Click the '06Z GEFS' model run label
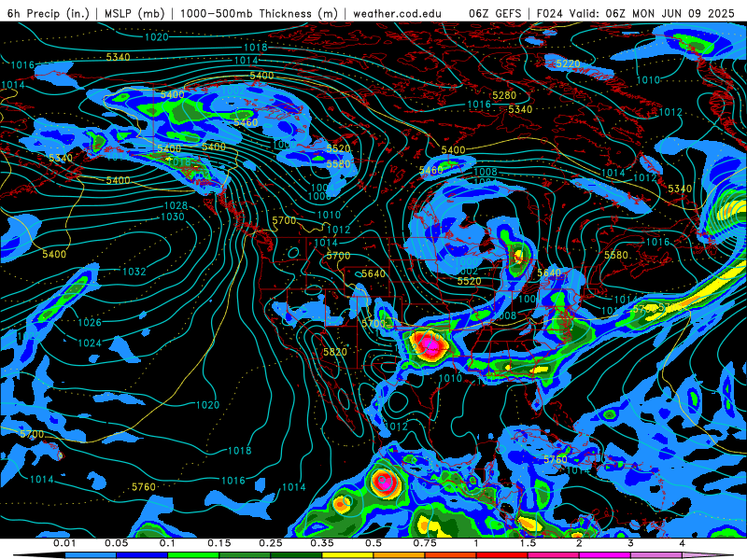 pyautogui.click(x=495, y=13)
